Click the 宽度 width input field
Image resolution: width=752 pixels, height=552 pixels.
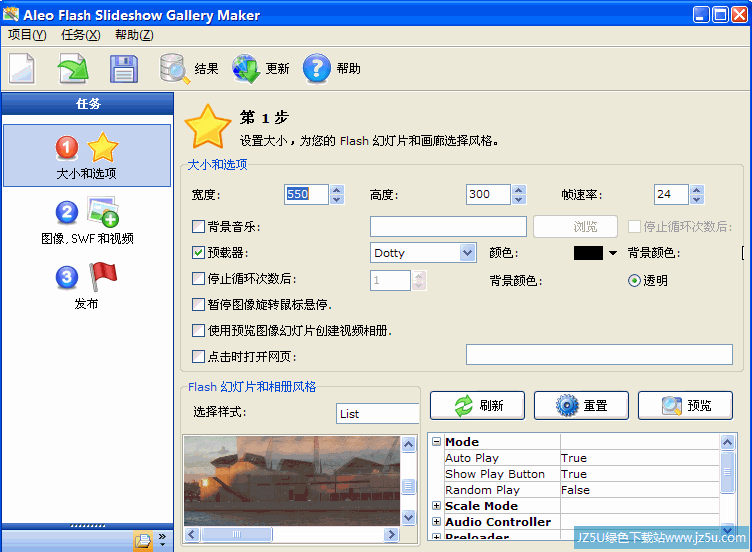point(306,194)
